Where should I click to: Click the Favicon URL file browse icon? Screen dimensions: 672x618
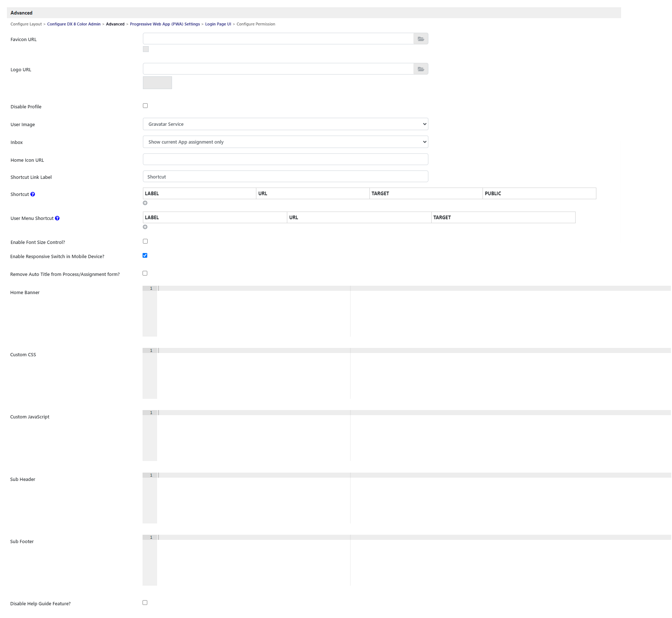[x=421, y=39]
